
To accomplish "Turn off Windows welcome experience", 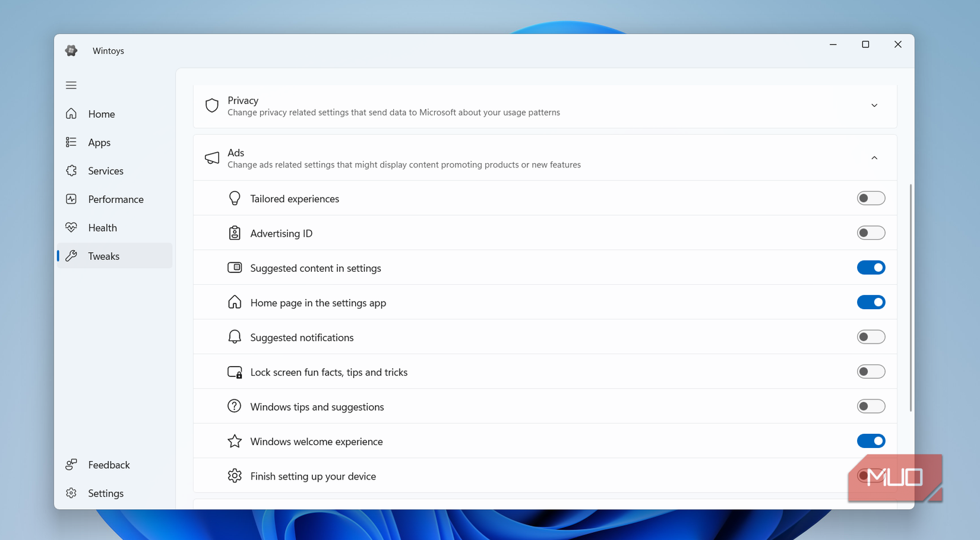I will click(x=871, y=440).
